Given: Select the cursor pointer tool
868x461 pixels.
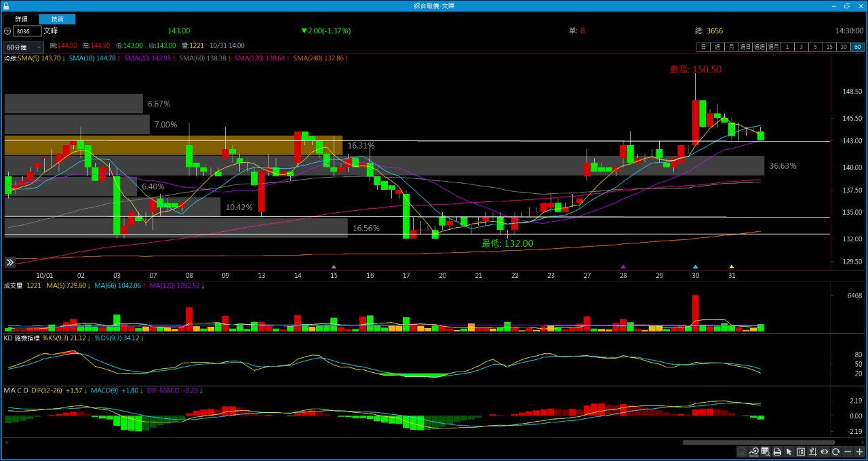Looking at the screenshot, I should [x=789, y=452].
